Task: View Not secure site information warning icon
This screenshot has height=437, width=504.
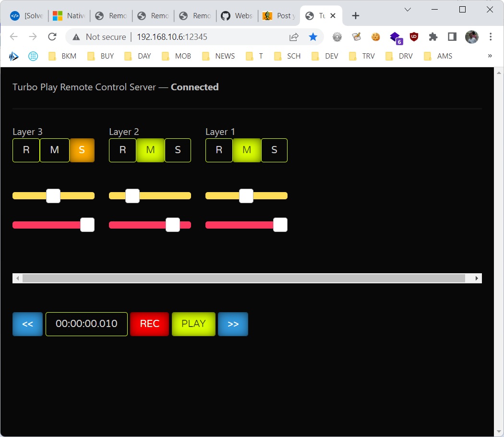Action: click(76, 37)
